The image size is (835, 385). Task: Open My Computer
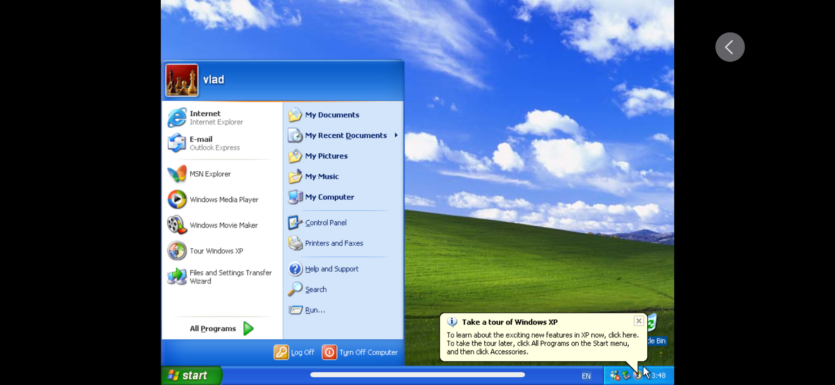click(x=343, y=197)
